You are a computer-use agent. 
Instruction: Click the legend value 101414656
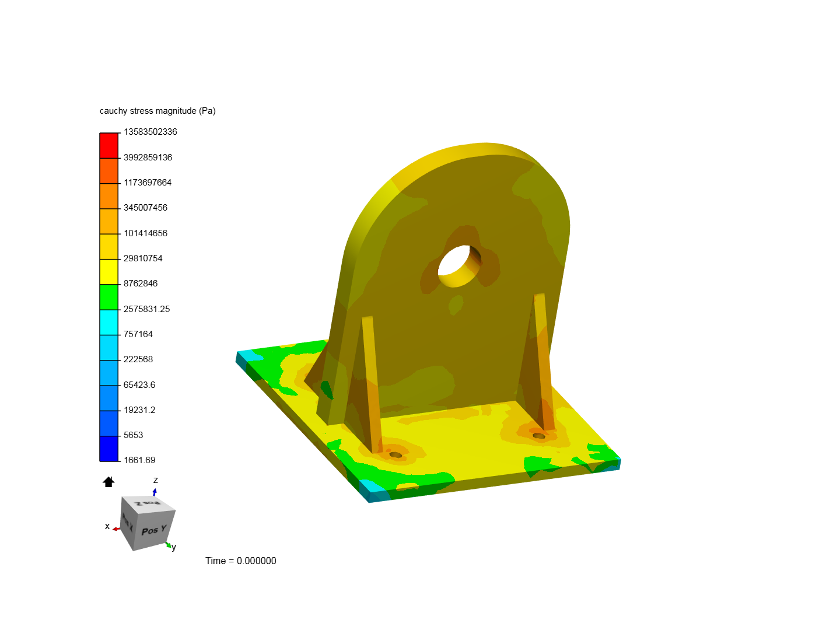click(x=145, y=233)
